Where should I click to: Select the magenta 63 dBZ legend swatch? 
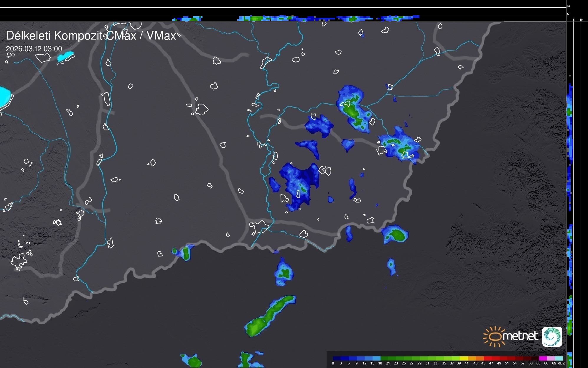point(542,358)
